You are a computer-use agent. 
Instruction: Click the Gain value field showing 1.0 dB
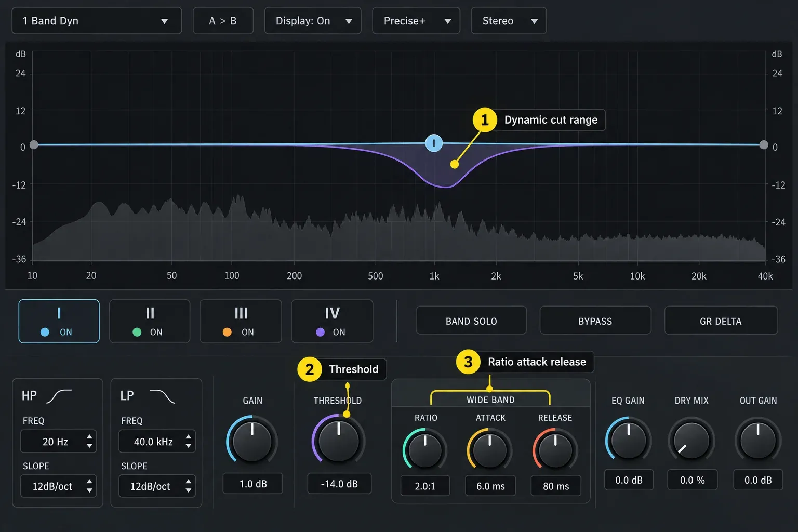(x=252, y=484)
